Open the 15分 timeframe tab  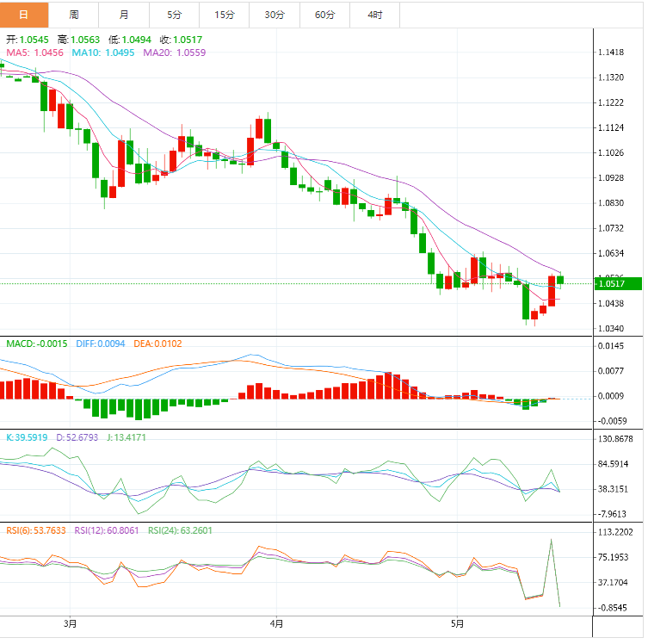(225, 15)
